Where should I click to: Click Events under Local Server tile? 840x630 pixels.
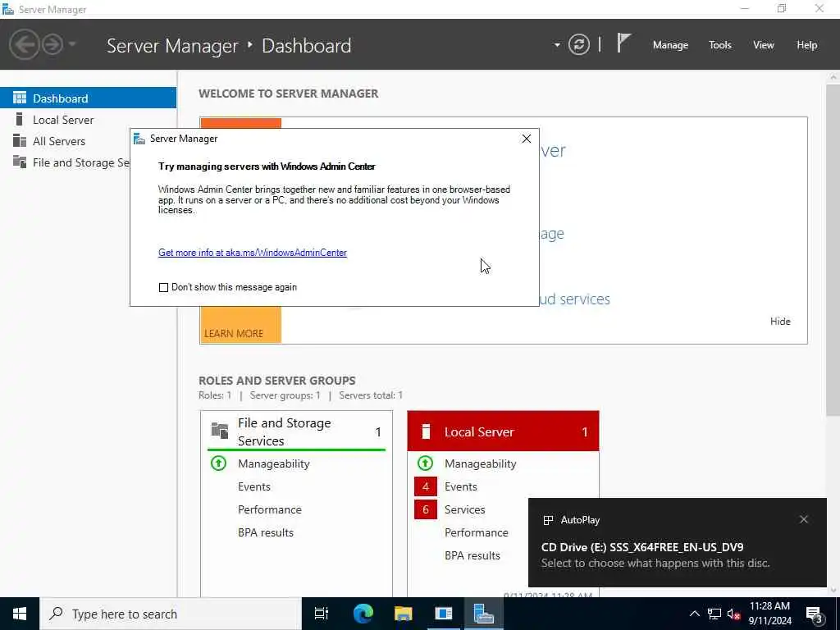pos(461,486)
